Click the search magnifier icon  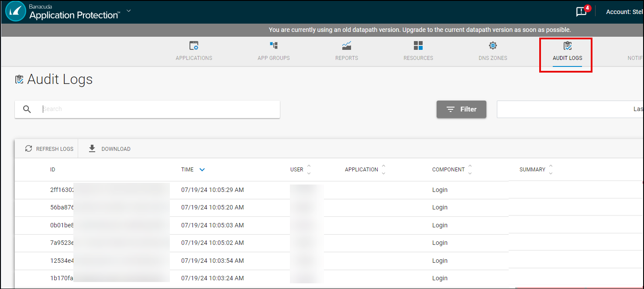tap(27, 109)
